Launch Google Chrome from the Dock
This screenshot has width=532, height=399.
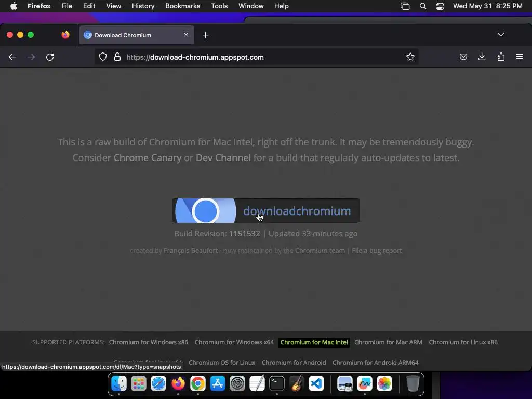pos(198,384)
